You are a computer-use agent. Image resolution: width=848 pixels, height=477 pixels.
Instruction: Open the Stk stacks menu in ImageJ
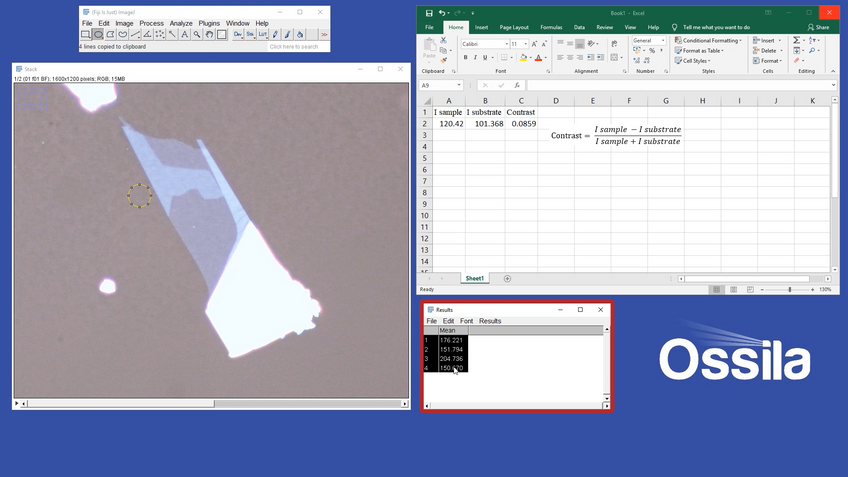[250, 34]
